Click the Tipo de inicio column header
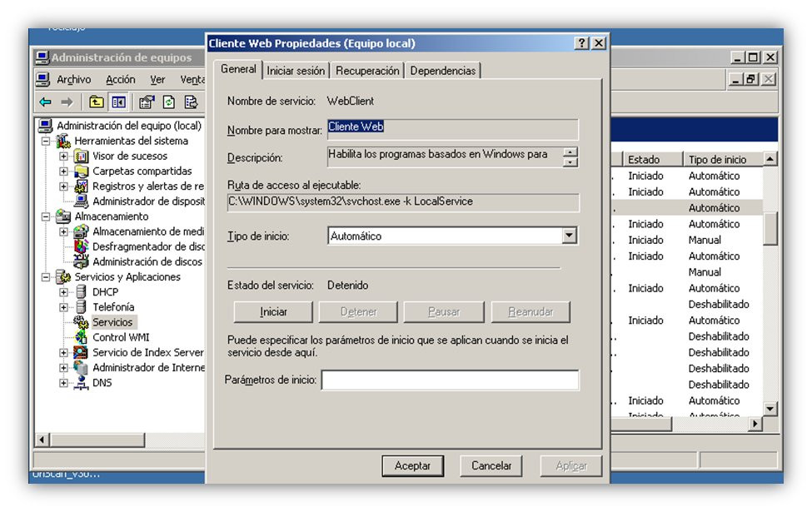 pyautogui.click(x=724, y=159)
